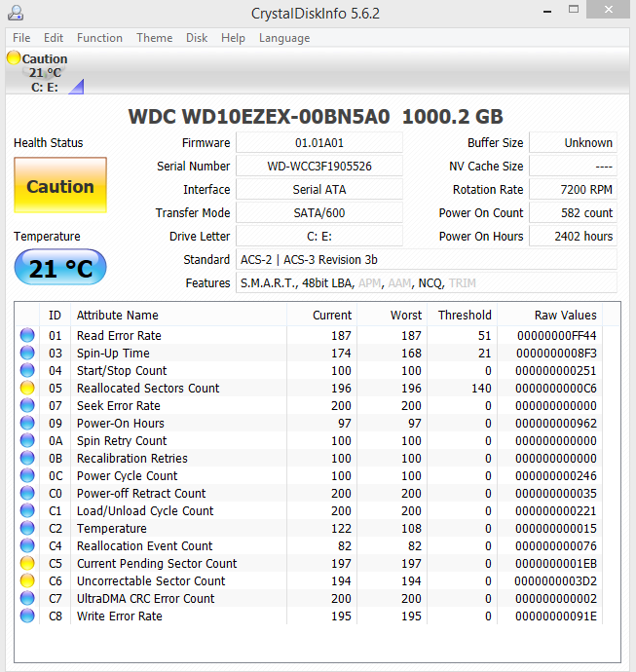Select the Current Pending Sector Count row name

(x=157, y=563)
